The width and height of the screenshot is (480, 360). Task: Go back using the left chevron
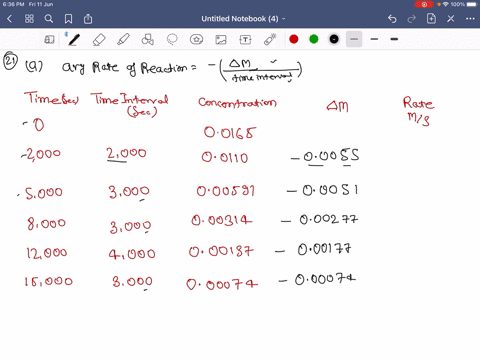(9, 19)
